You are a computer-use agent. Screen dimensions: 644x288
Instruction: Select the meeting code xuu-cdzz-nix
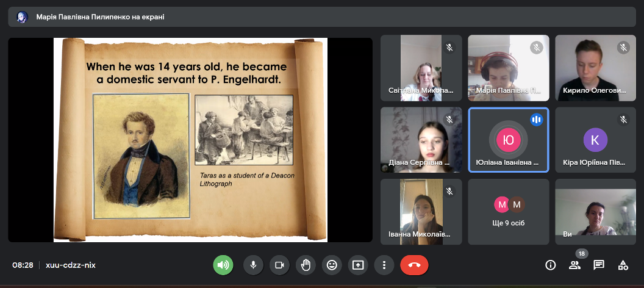coord(71,265)
